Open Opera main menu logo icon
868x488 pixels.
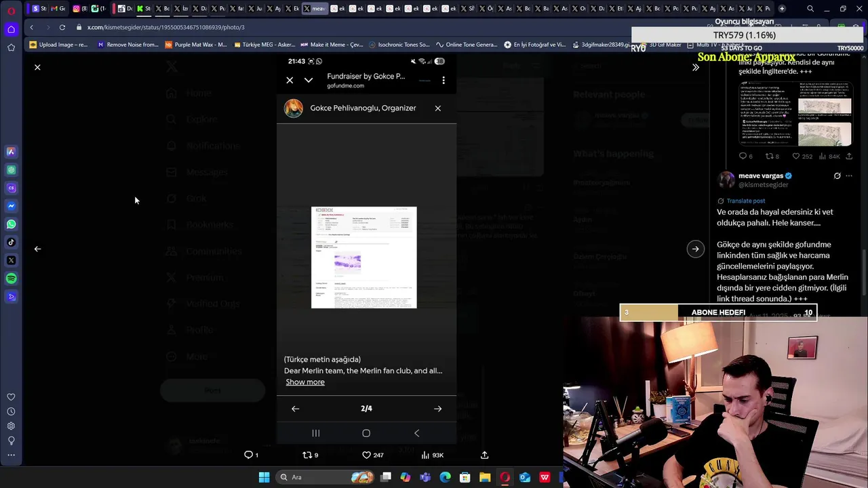coord(11,9)
